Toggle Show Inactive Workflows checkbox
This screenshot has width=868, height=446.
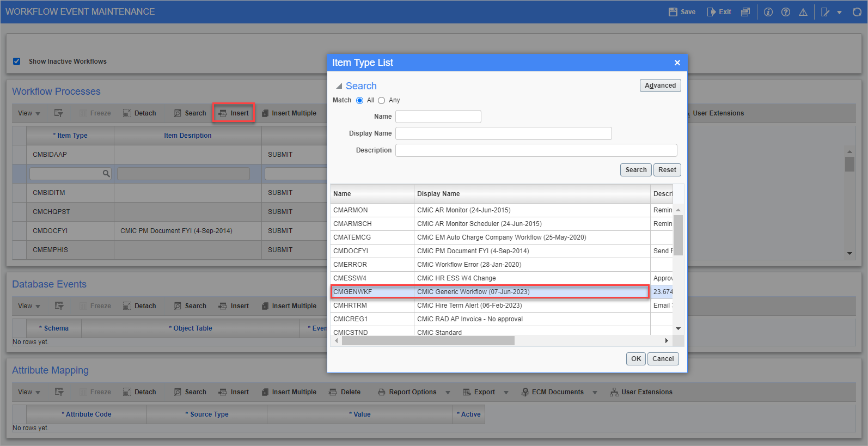pyautogui.click(x=17, y=62)
